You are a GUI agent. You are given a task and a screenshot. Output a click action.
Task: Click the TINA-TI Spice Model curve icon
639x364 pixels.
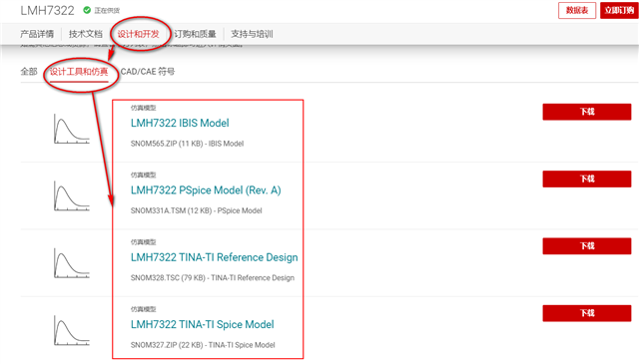point(72,331)
